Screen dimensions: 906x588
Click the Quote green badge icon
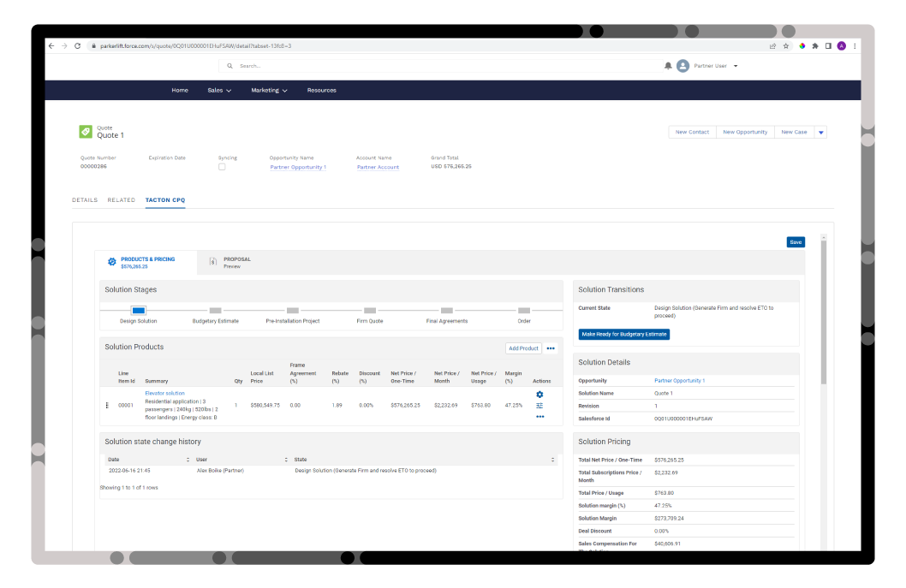85,131
